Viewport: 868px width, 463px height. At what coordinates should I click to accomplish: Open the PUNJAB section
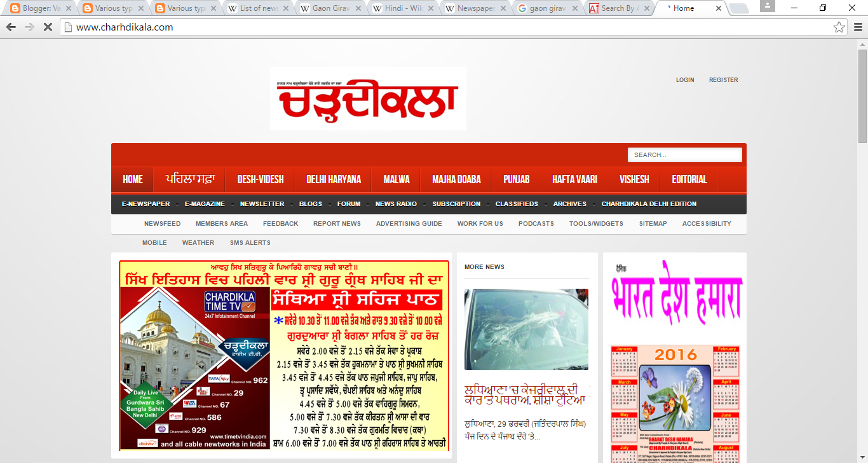point(517,179)
